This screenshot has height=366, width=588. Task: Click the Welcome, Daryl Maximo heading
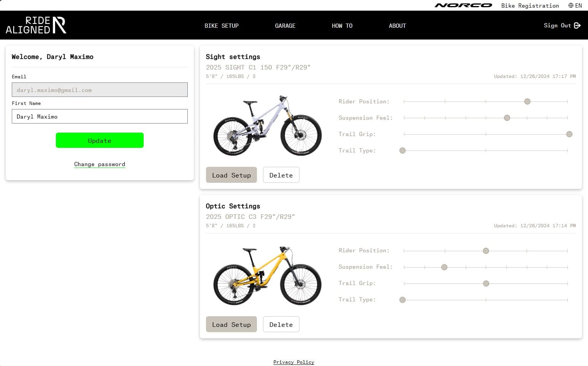coord(52,57)
